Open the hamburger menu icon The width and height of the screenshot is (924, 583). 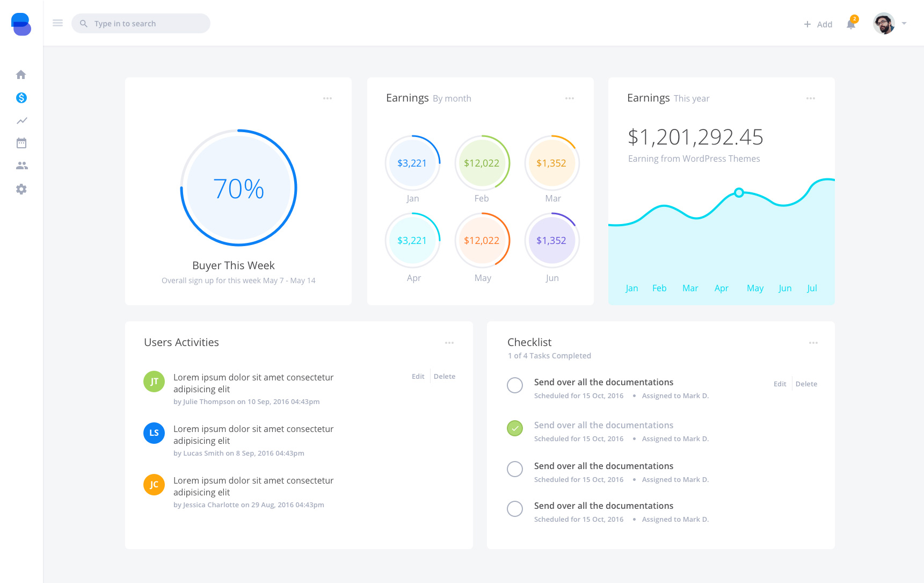[57, 23]
